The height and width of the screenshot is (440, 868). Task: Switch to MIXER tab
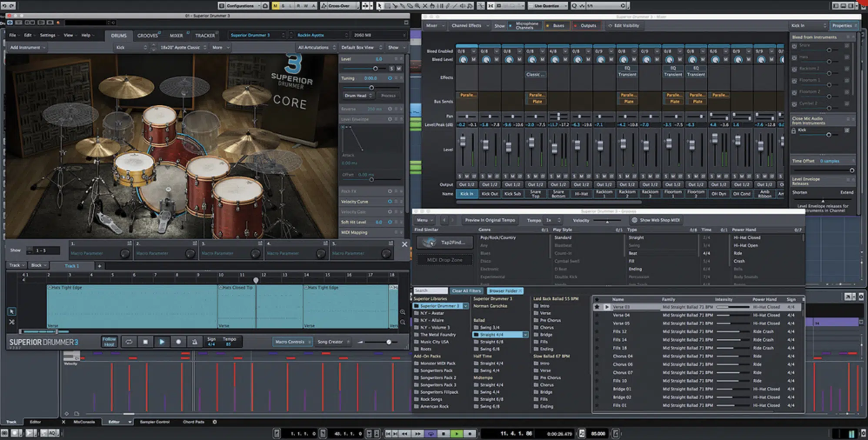176,36
